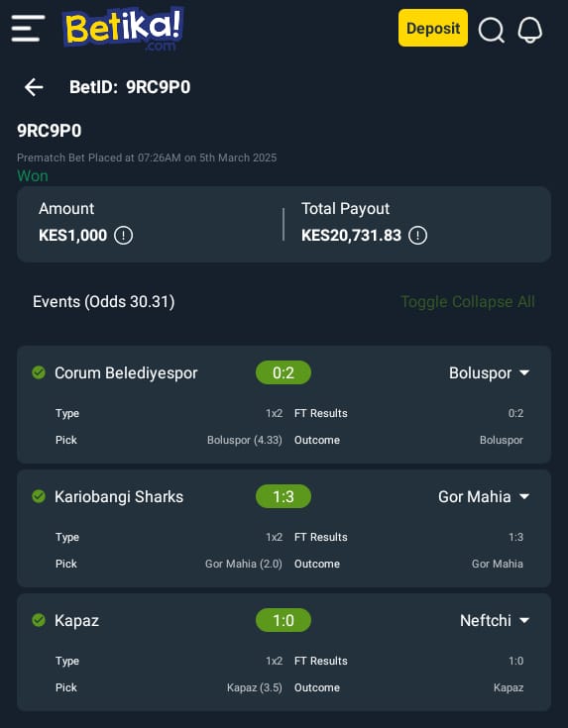The image size is (568, 728).
Task: Tap green check icon beside Kapaz
Action: coord(39,620)
